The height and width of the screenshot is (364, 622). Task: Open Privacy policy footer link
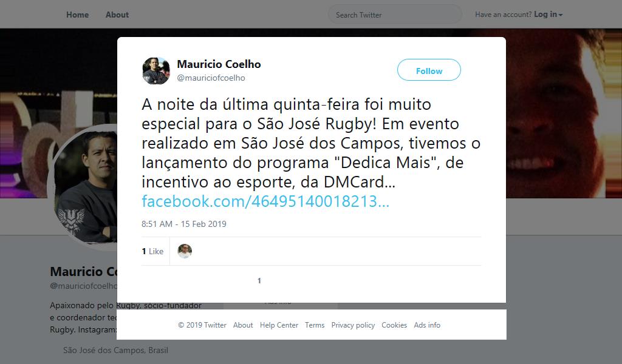tap(353, 325)
